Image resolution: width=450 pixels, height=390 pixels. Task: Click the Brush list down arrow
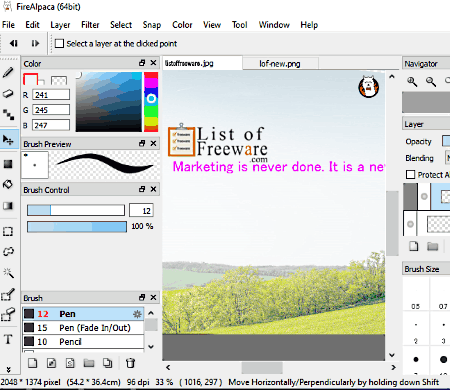click(x=151, y=347)
